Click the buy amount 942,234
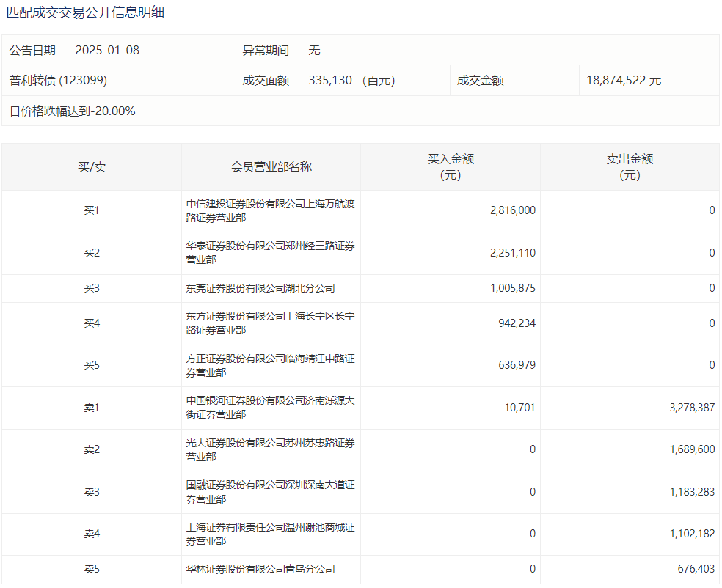The width and height of the screenshot is (722, 588). click(x=513, y=323)
